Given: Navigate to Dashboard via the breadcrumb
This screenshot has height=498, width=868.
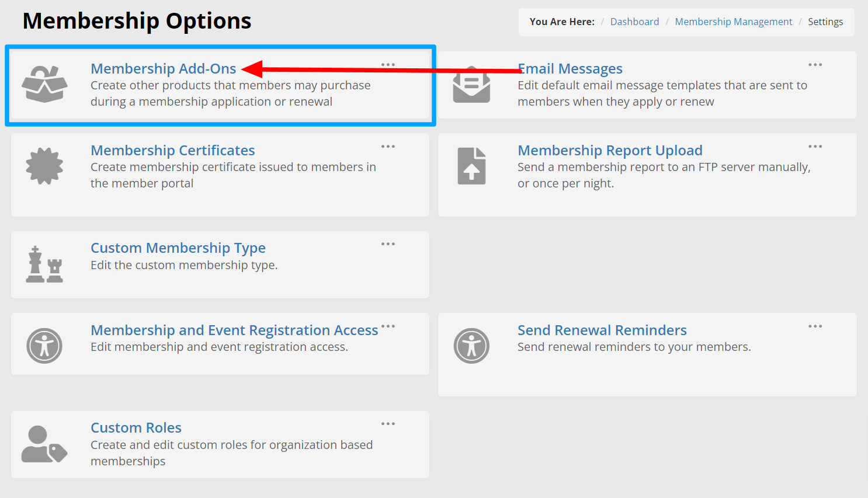Looking at the screenshot, I should (x=634, y=21).
